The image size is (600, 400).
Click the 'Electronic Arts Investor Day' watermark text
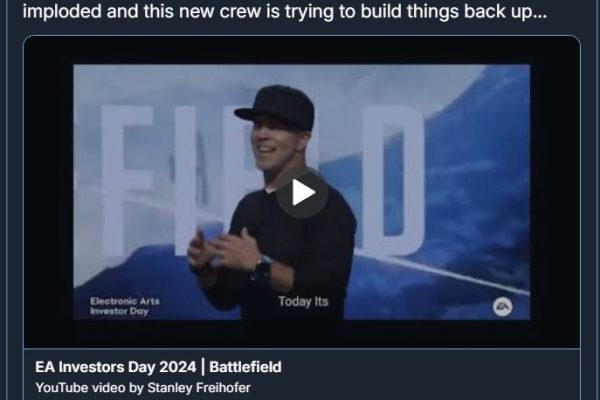(125, 306)
